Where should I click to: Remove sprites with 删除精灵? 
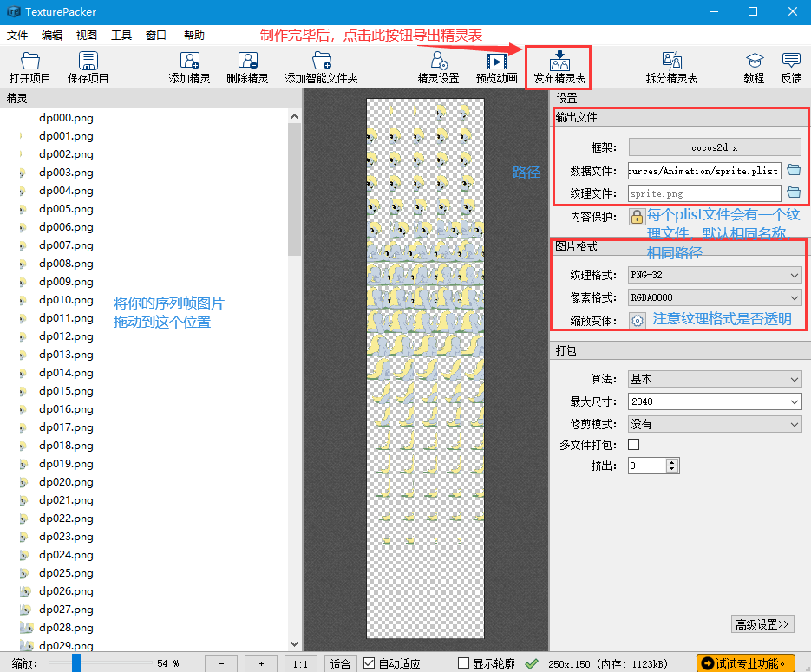[247, 69]
